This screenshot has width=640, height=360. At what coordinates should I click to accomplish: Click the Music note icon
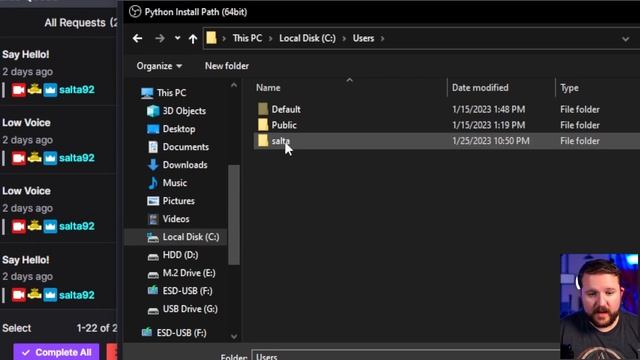(153, 183)
